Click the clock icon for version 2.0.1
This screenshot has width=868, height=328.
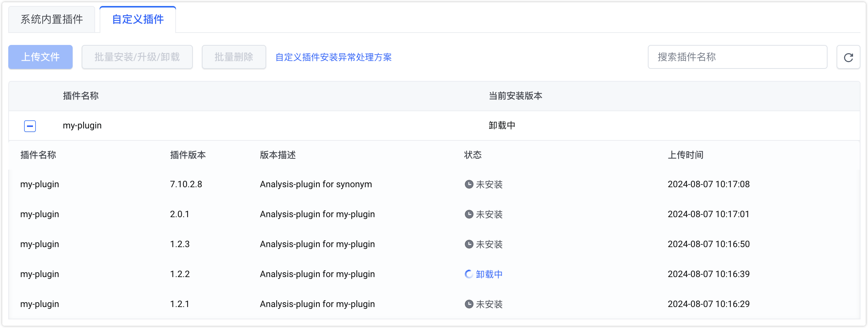[x=469, y=214]
